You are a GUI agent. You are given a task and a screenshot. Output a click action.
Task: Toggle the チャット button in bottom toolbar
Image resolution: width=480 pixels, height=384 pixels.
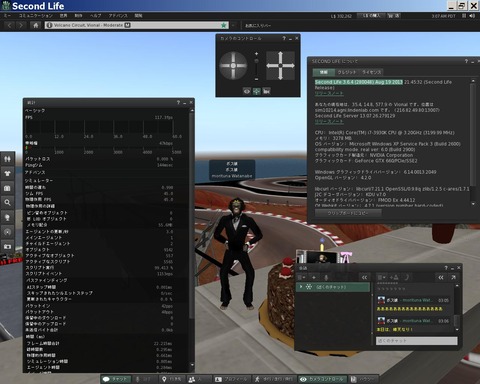[x=115, y=379]
